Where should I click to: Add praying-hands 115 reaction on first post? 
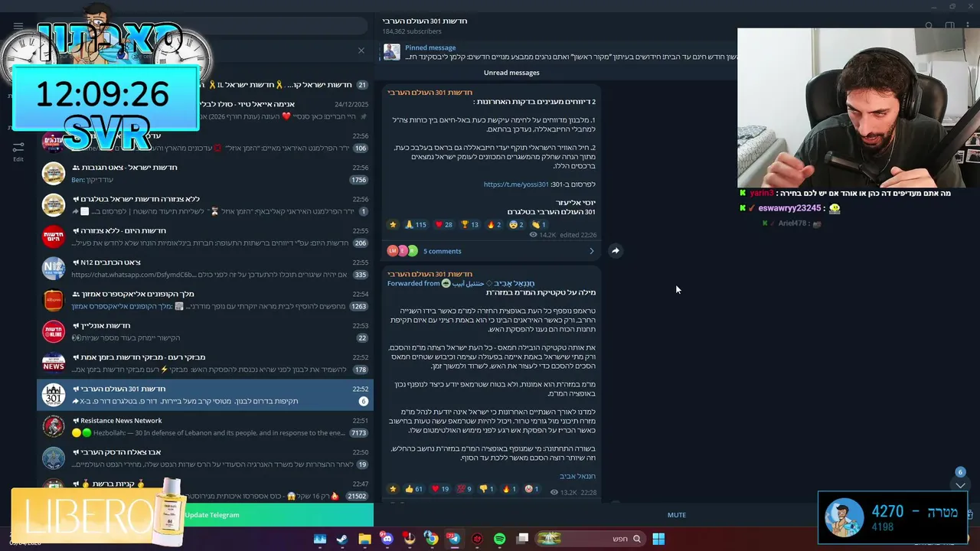(415, 224)
